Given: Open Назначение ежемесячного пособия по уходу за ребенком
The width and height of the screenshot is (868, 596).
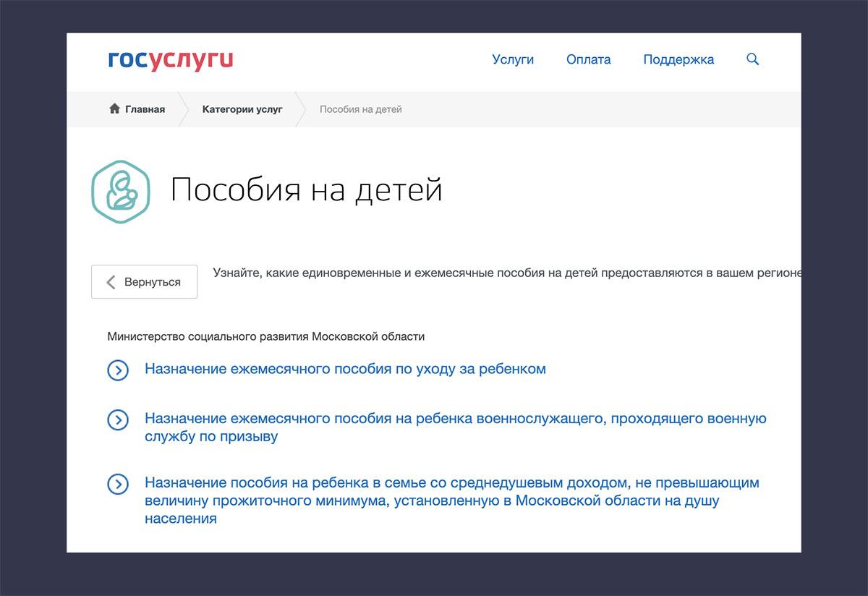Looking at the screenshot, I should pos(345,369).
